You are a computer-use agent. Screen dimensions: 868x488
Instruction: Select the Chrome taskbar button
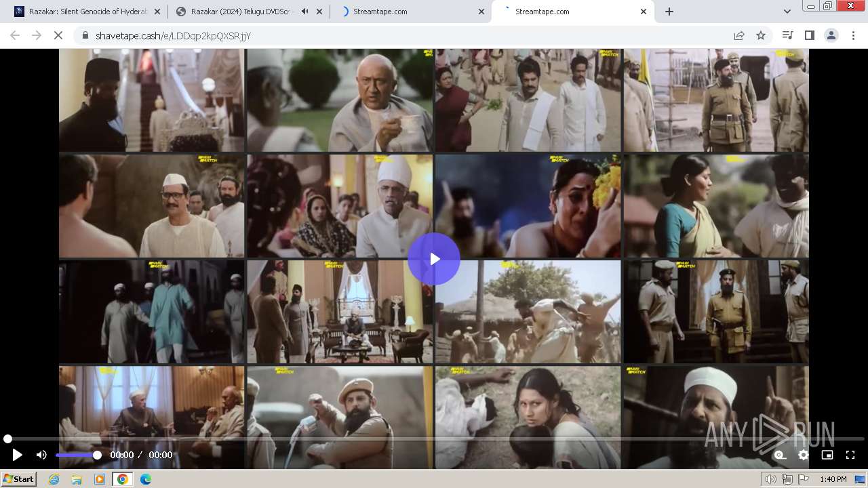click(x=123, y=479)
